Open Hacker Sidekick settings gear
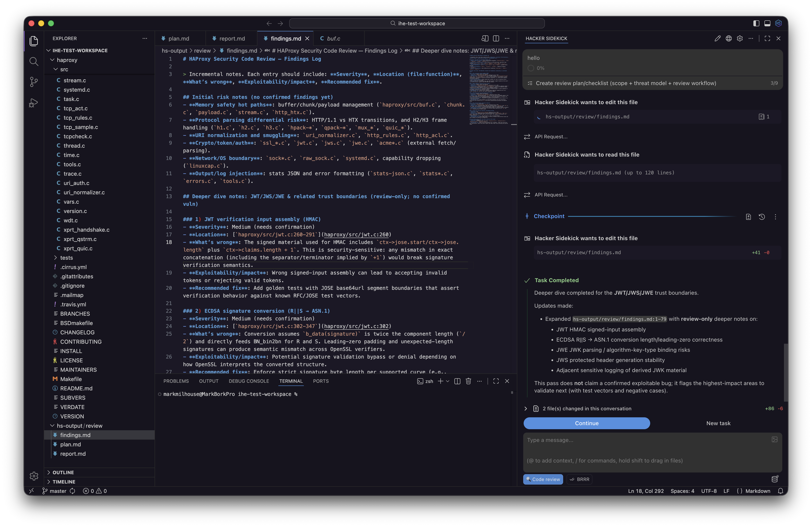812x527 pixels. point(740,38)
